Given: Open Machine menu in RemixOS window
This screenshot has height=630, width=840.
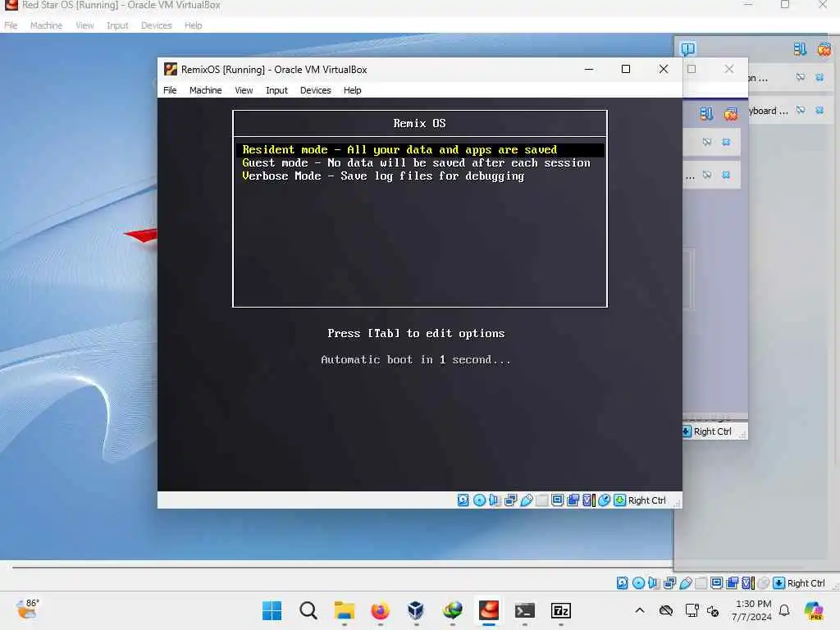Looking at the screenshot, I should coord(205,90).
